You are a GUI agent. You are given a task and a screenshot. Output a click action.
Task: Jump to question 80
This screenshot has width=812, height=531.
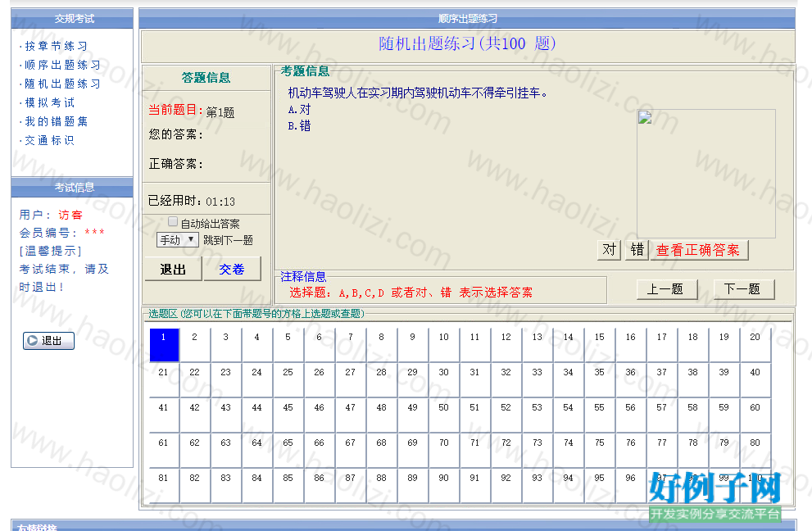click(x=755, y=450)
